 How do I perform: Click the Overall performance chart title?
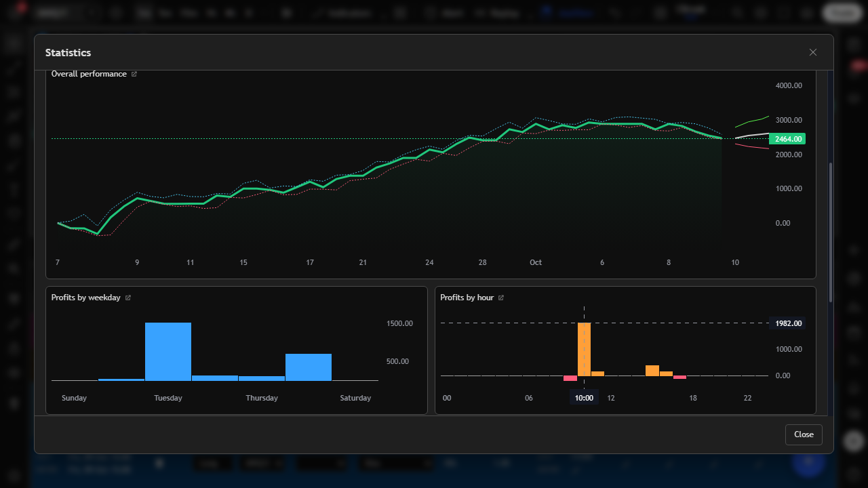coord(89,74)
